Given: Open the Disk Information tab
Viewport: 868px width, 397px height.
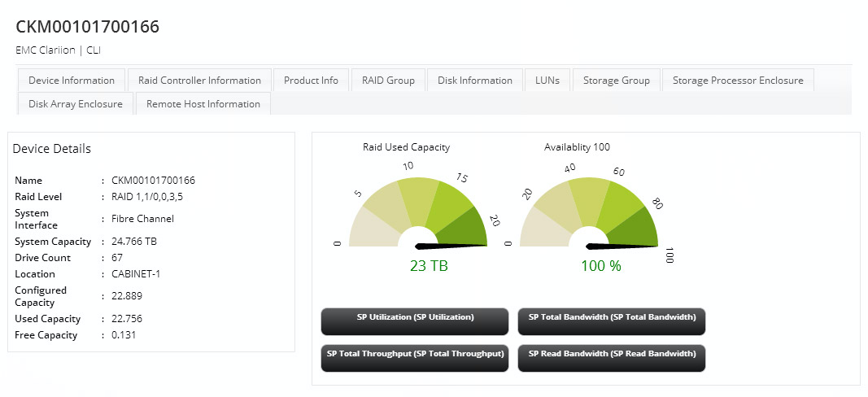Looking at the screenshot, I should click(x=475, y=81).
